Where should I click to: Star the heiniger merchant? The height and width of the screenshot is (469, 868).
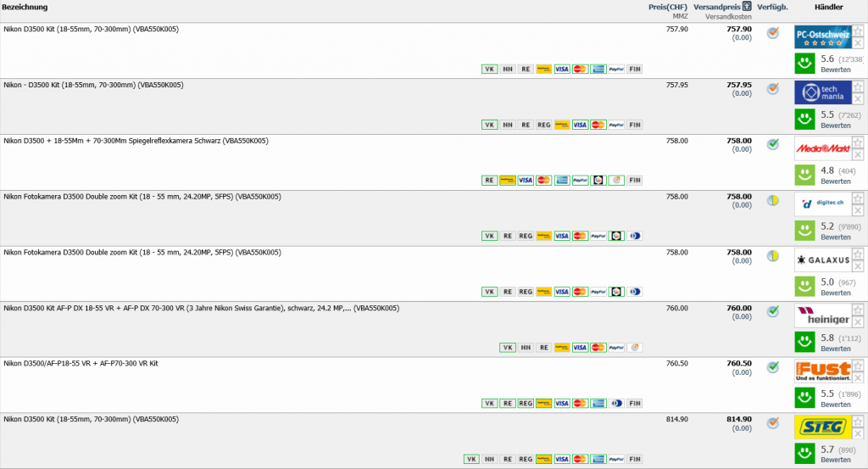(858, 310)
